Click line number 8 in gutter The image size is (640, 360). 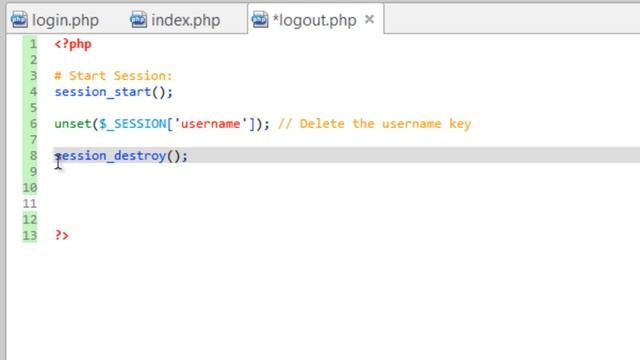click(x=33, y=156)
